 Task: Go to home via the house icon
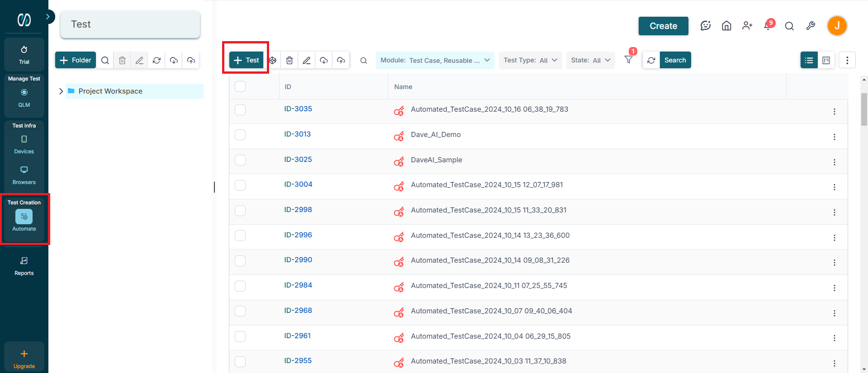726,26
